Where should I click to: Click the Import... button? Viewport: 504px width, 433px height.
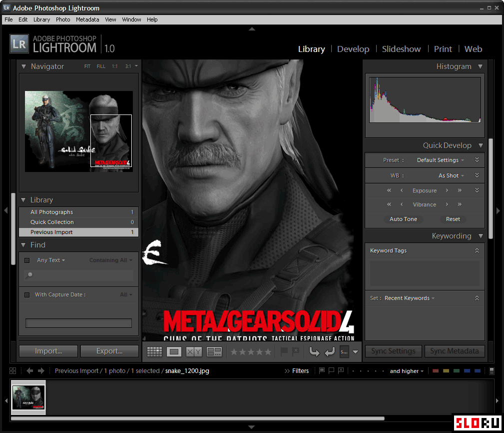pyautogui.click(x=48, y=351)
